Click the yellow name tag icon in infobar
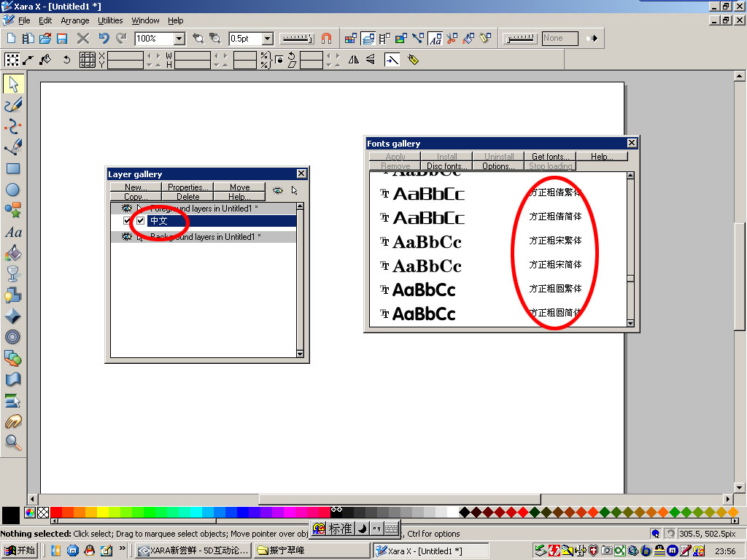747x560 pixels. [413, 60]
